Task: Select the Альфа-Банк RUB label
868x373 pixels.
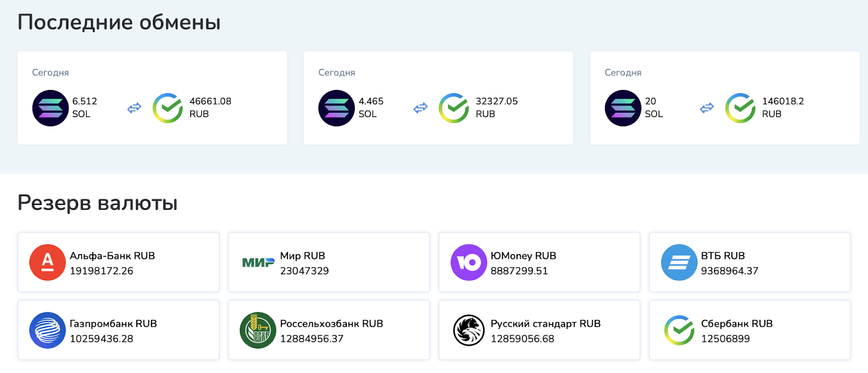Action: click(x=112, y=256)
